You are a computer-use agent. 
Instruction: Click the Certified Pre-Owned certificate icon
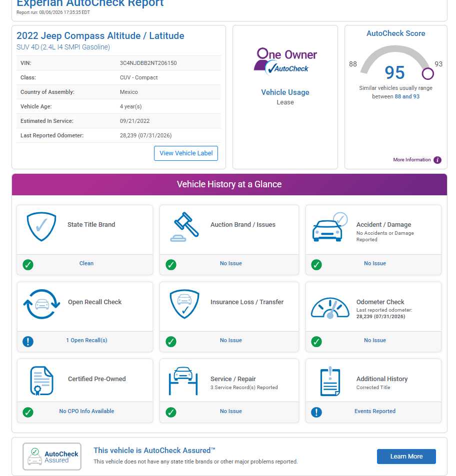41,381
